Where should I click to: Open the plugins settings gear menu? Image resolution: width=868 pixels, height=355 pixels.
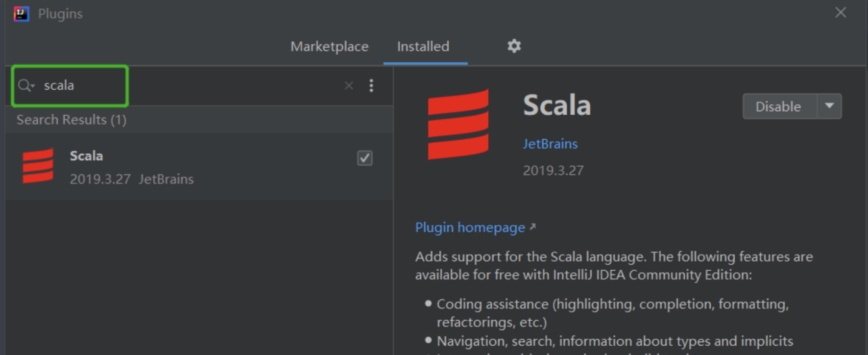514,46
